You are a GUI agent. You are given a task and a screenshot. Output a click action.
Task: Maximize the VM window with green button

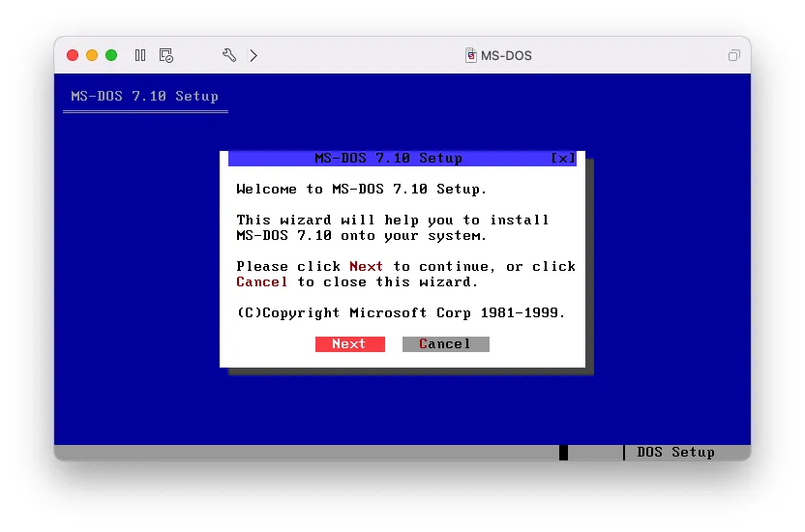tap(111, 55)
